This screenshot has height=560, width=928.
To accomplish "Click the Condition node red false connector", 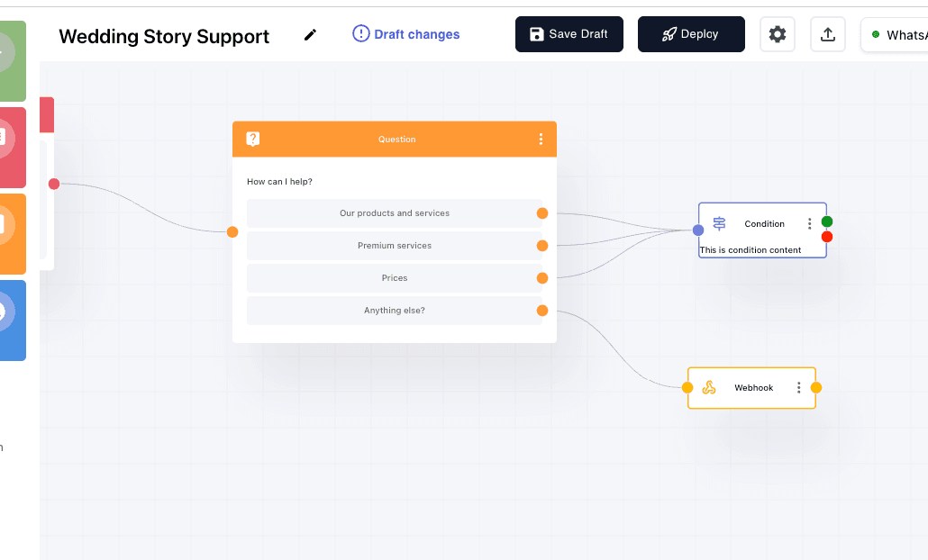I will pyautogui.click(x=827, y=237).
